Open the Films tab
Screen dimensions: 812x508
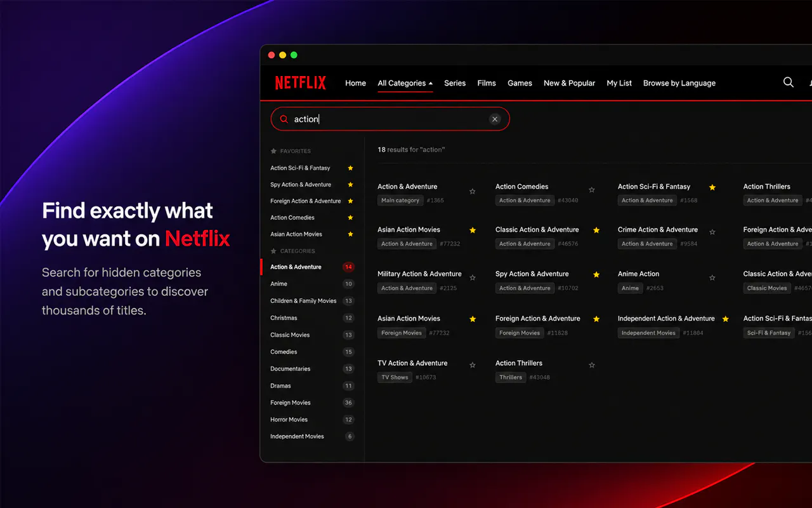click(487, 83)
